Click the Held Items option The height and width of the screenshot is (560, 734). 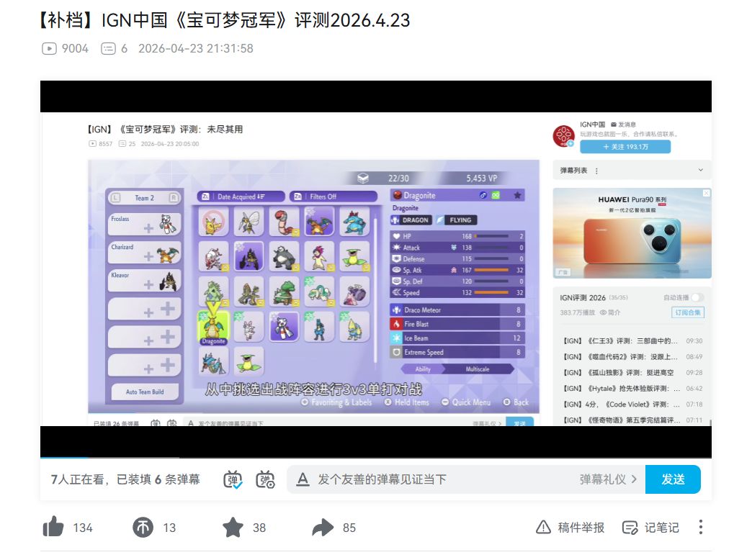tap(407, 402)
